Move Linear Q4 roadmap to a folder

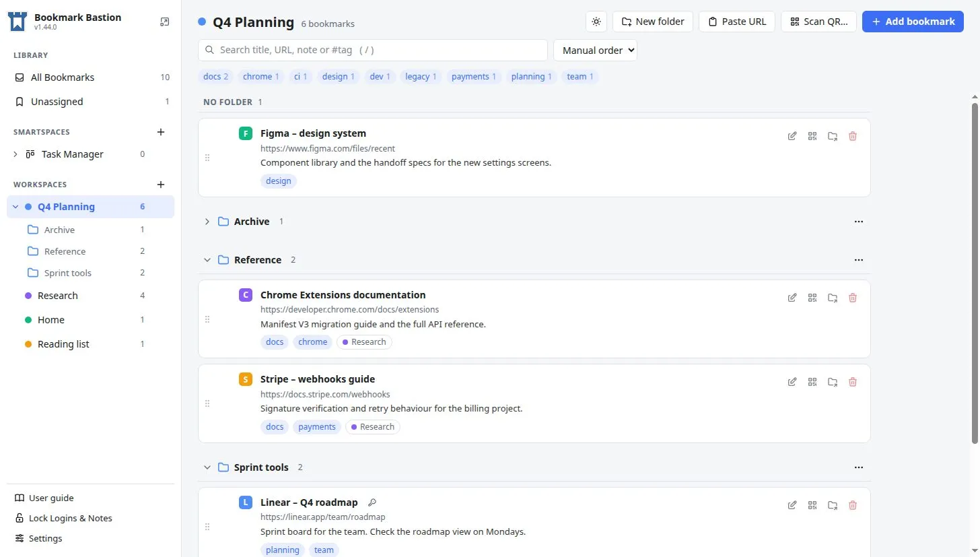[833, 505]
